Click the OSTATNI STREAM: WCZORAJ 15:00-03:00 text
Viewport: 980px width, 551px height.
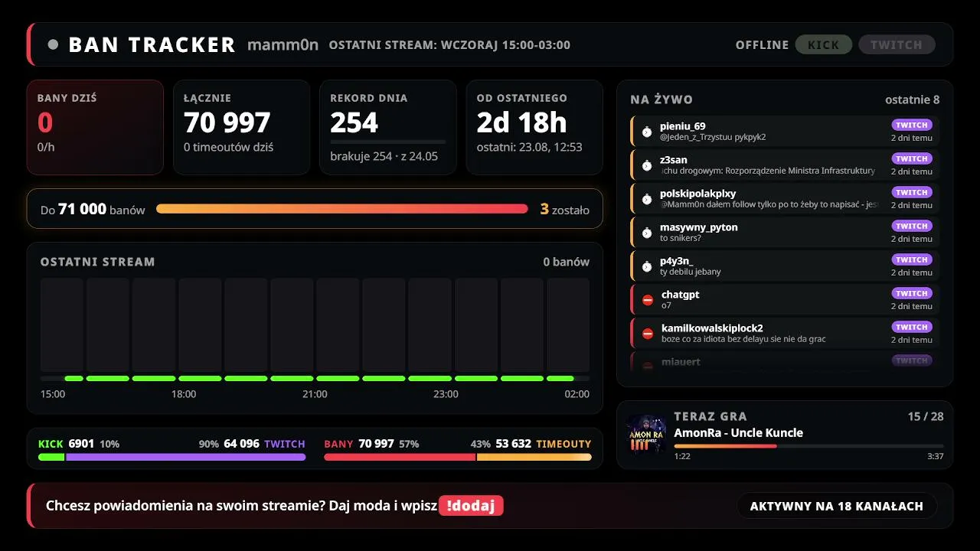[449, 44]
